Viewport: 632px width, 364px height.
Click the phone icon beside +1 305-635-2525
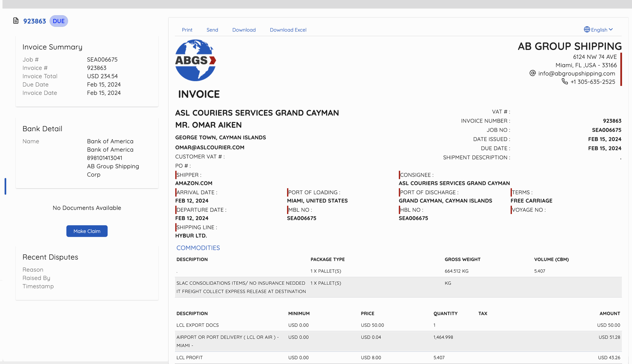(565, 82)
